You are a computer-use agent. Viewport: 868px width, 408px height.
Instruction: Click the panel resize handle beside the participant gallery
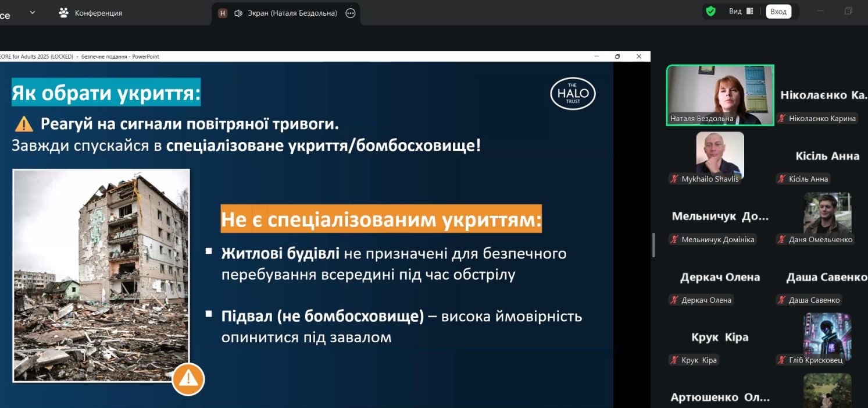(x=654, y=244)
